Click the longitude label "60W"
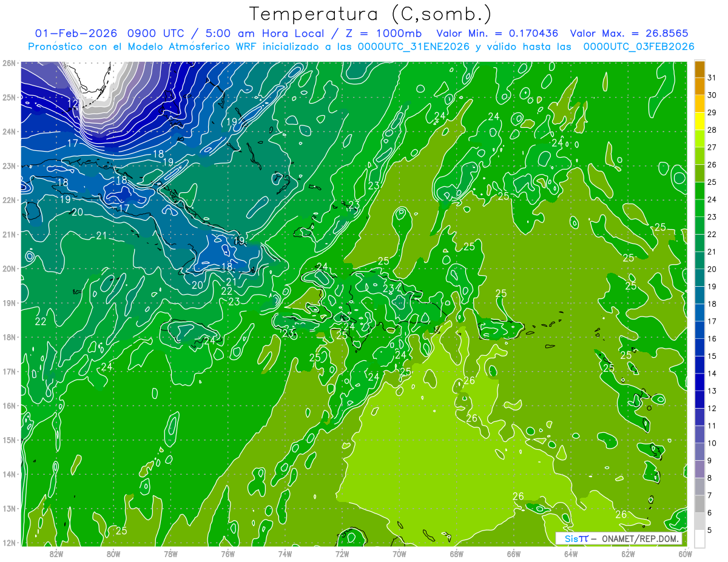Screen dimensions: 728x562 [686, 554]
